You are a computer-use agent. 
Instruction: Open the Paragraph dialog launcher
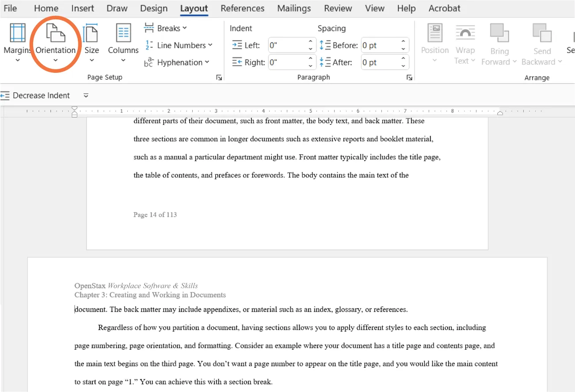pyautogui.click(x=409, y=77)
